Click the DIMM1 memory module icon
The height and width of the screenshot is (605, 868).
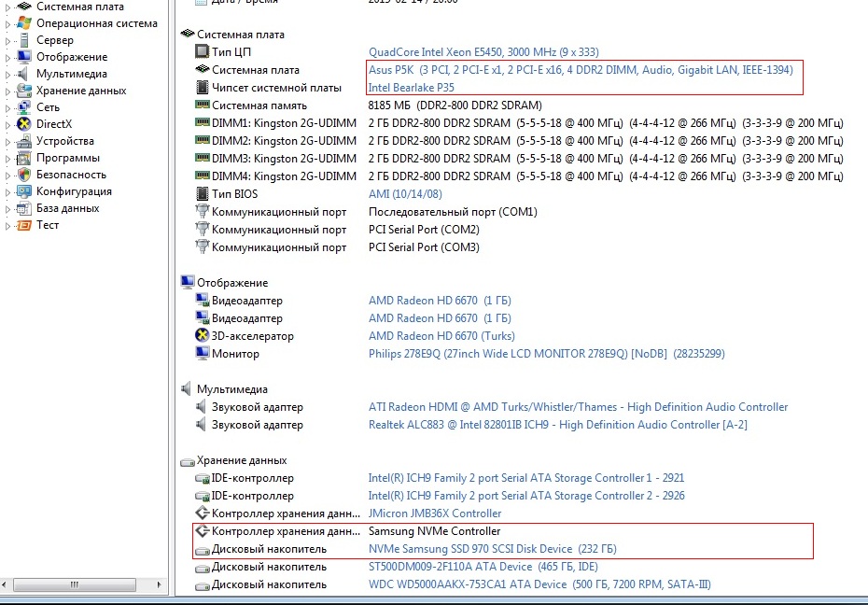(202, 123)
